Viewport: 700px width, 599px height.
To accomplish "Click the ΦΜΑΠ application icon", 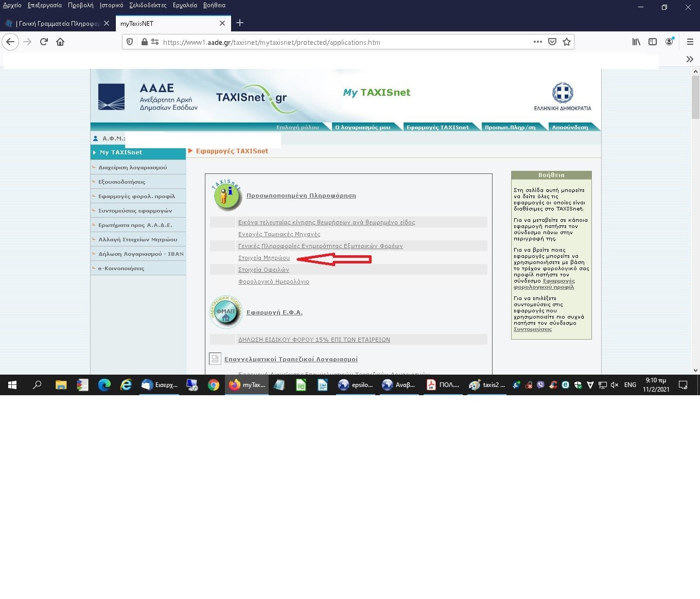I will coord(226,312).
